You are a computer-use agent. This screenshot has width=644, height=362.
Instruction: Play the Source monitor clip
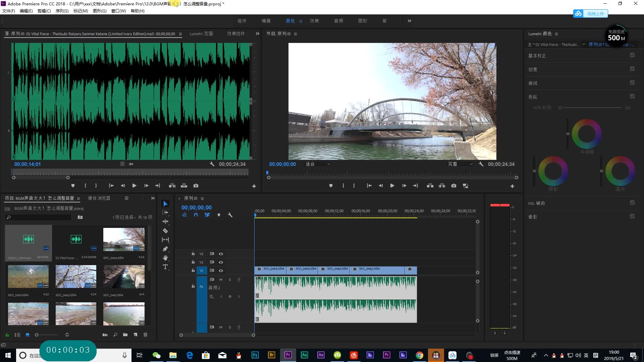[134, 186]
